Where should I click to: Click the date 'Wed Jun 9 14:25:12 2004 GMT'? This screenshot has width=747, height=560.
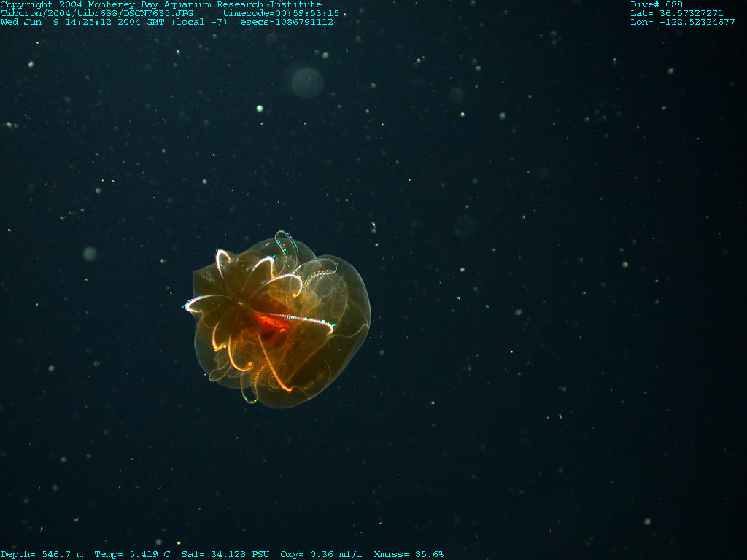82,22
